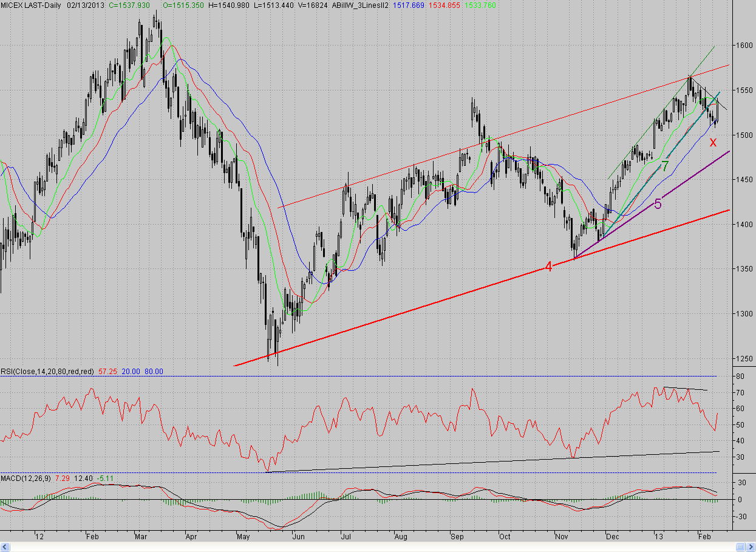Screen dimensions: 756x552
Task: Click the blue 1517.669 indicator value
Action: 342,4
